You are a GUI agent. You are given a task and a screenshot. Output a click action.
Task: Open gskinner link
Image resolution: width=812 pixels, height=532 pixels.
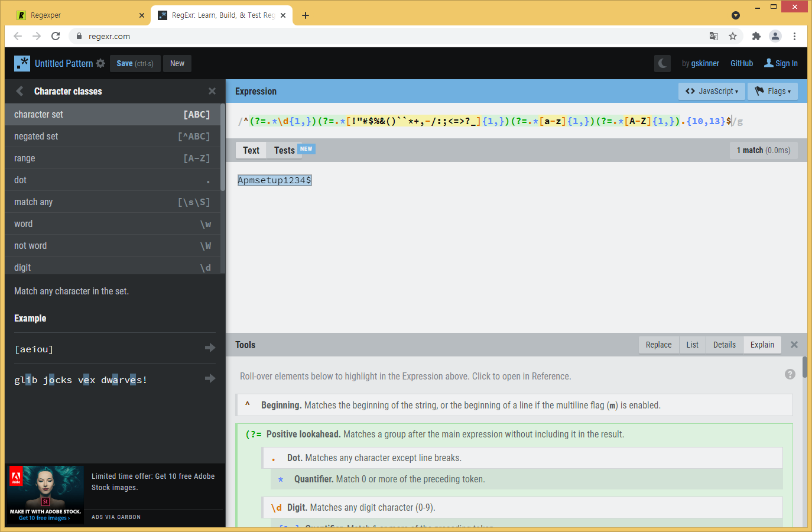705,63
